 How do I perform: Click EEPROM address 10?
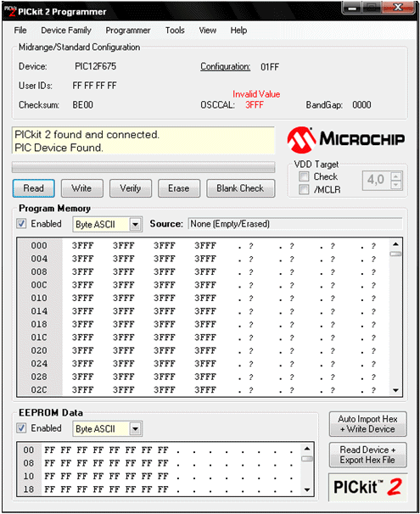point(29,477)
